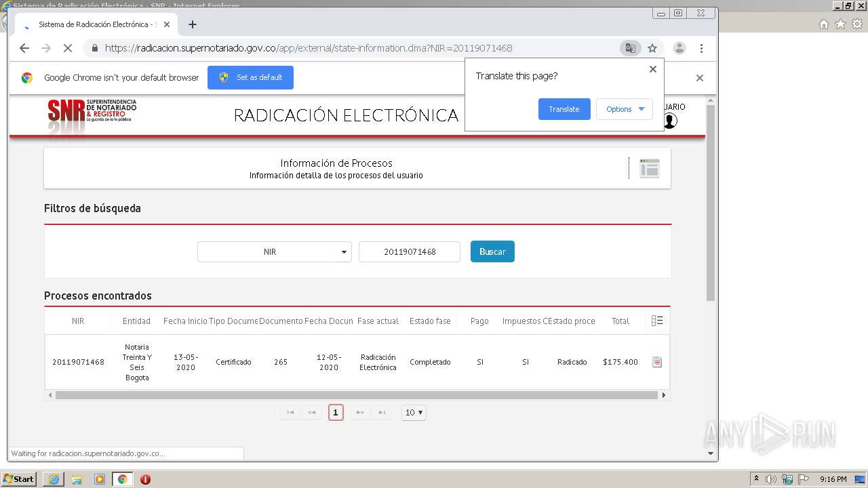Click the translate icon in address bar

tap(630, 48)
